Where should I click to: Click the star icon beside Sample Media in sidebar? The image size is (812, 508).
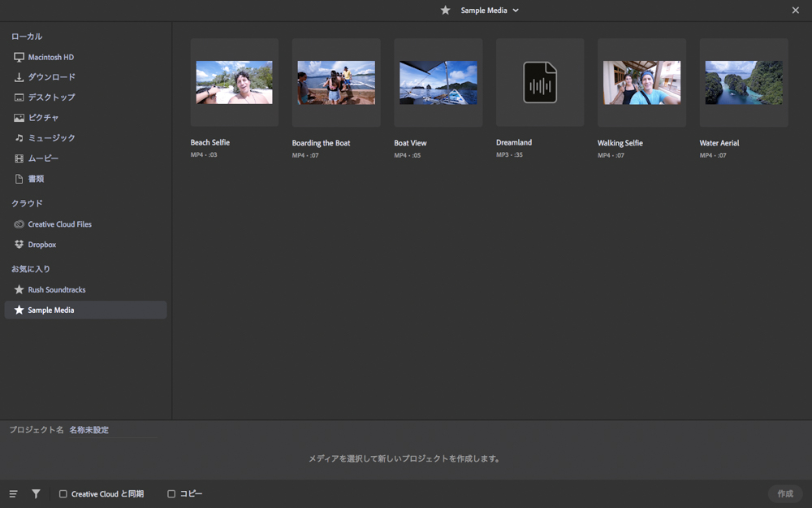[19, 310]
